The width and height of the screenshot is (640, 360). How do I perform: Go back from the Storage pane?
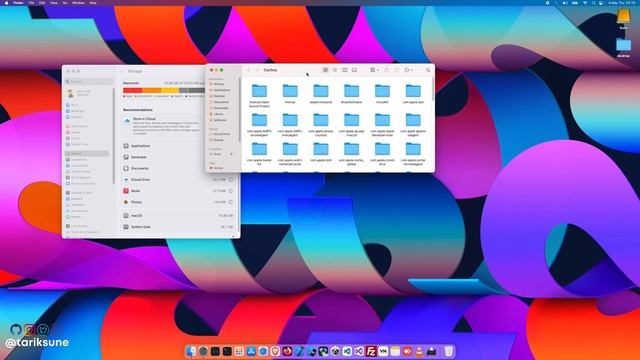pyautogui.click(x=122, y=71)
